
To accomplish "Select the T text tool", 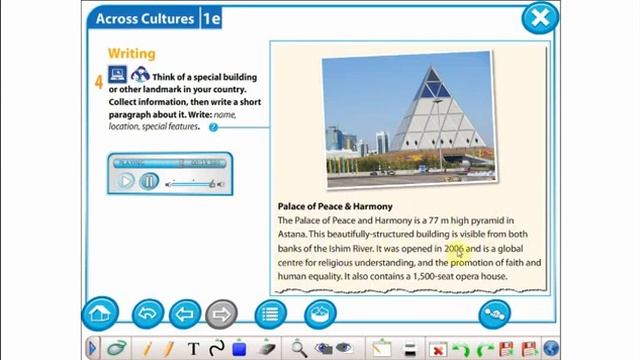I will tap(193, 349).
